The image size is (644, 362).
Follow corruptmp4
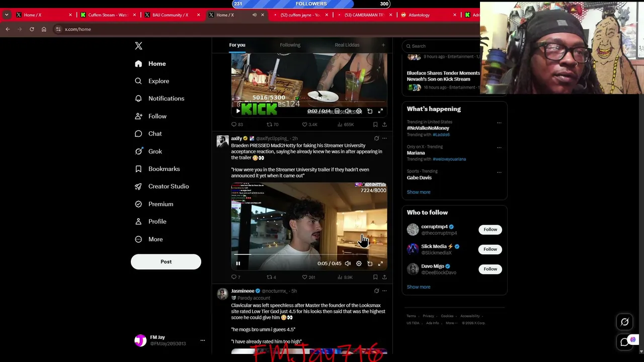[x=490, y=230]
